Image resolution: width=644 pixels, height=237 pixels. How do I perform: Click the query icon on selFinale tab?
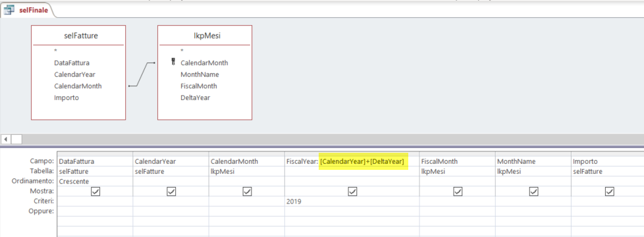(x=9, y=10)
